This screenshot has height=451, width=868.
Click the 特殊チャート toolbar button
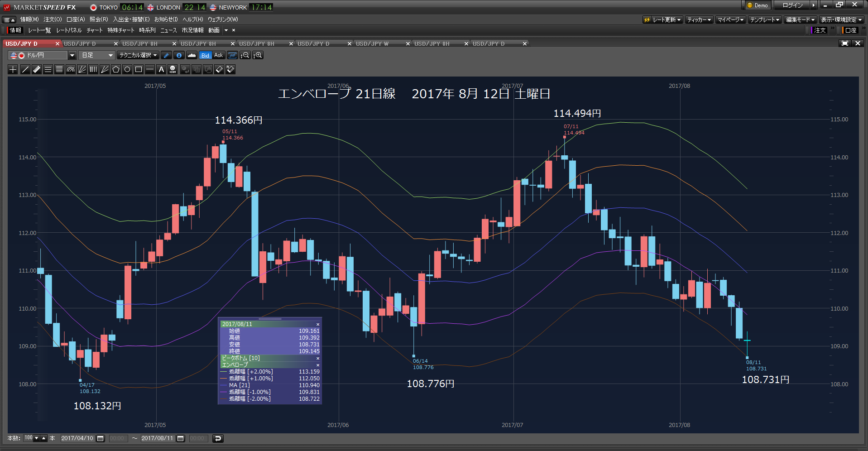click(x=121, y=30)
